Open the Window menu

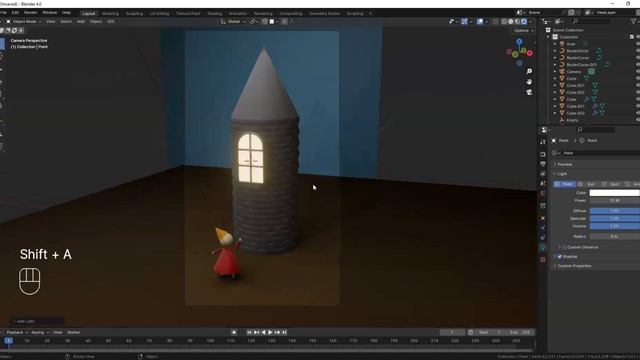click(x=50, y=13)
